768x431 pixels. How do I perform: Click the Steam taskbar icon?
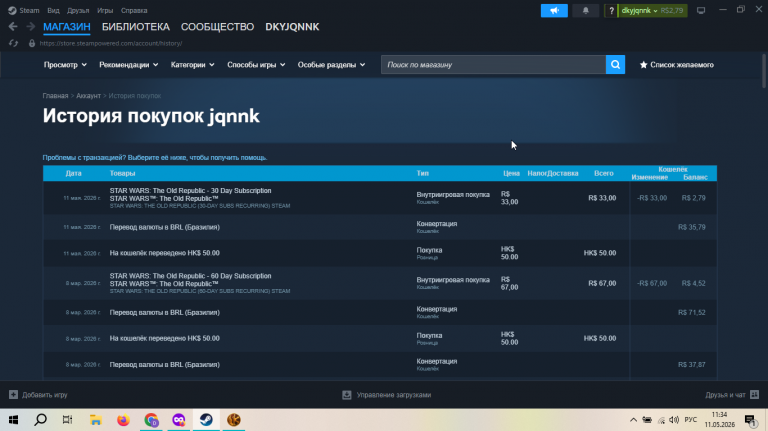[x=206, y=420]
